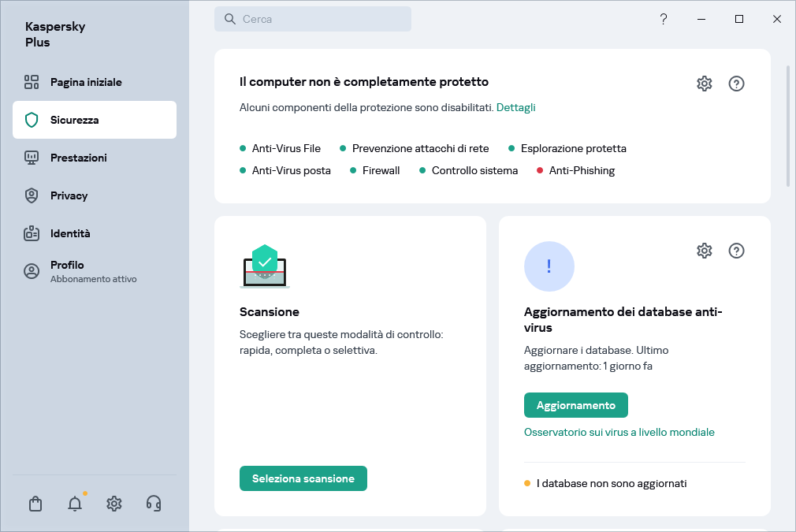Image resolution: width=796 pixels, height=532 pixels.
Task: Click the help question mark in title bar
Action: (x=664, y=20)
